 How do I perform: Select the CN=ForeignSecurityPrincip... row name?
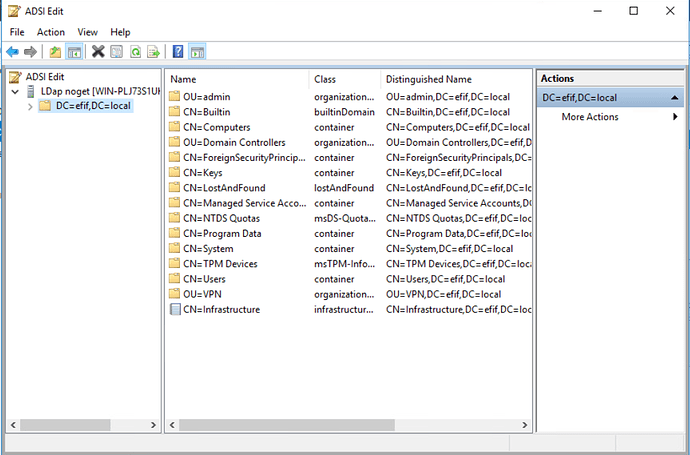coord(244,158)
